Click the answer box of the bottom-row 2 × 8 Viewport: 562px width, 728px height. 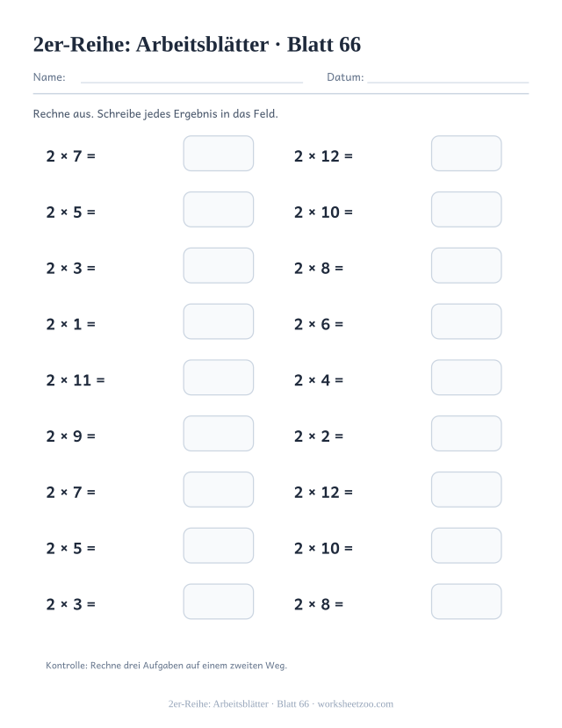(x=466, y=602)
